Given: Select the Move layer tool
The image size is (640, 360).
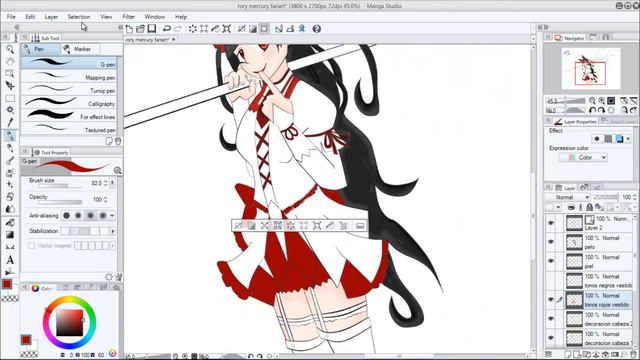Looking at the screenshot, I should click(10, 86).
